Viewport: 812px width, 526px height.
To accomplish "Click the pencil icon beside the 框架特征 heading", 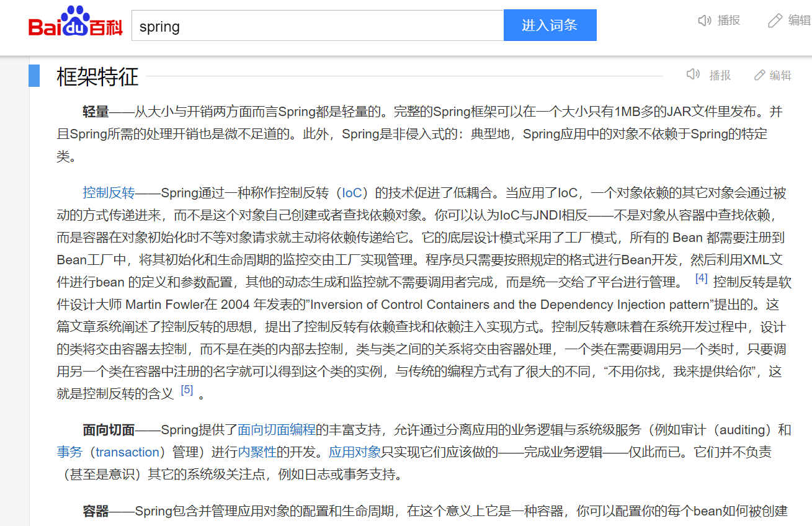I will (759, 75).
